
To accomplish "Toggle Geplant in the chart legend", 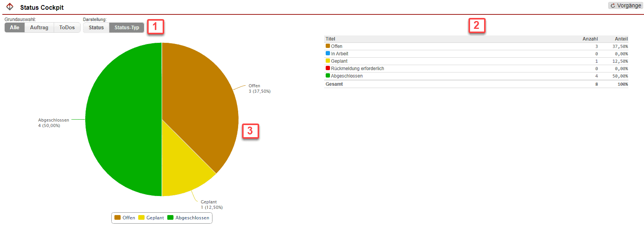I will click(151, 218).
